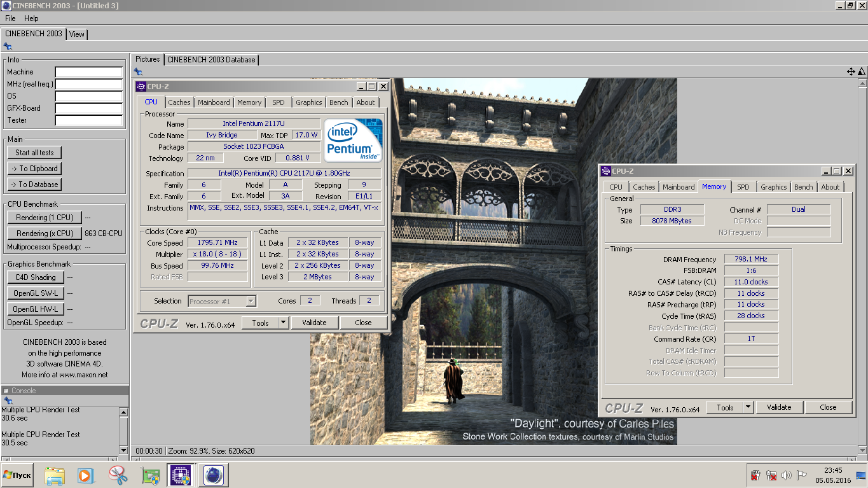Click the Close button in CPU tab window
Viewport: 868px width, 488px height.
click(x=363, y=323)
